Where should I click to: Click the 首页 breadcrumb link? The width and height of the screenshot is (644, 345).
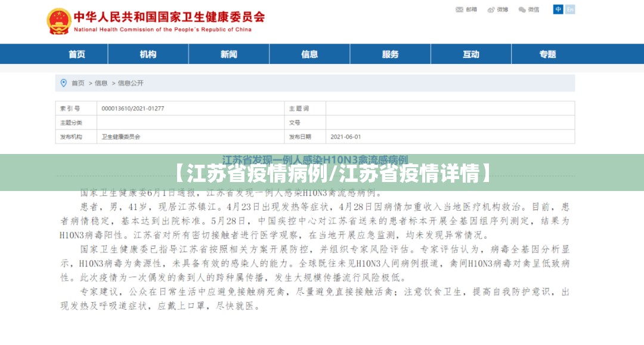point(78,83)
